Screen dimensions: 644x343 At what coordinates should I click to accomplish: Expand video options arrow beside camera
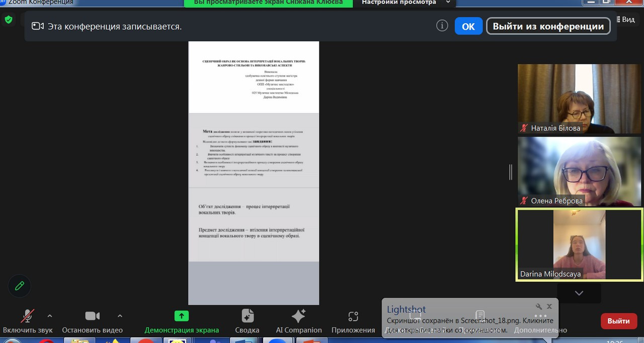click(120, 316)
